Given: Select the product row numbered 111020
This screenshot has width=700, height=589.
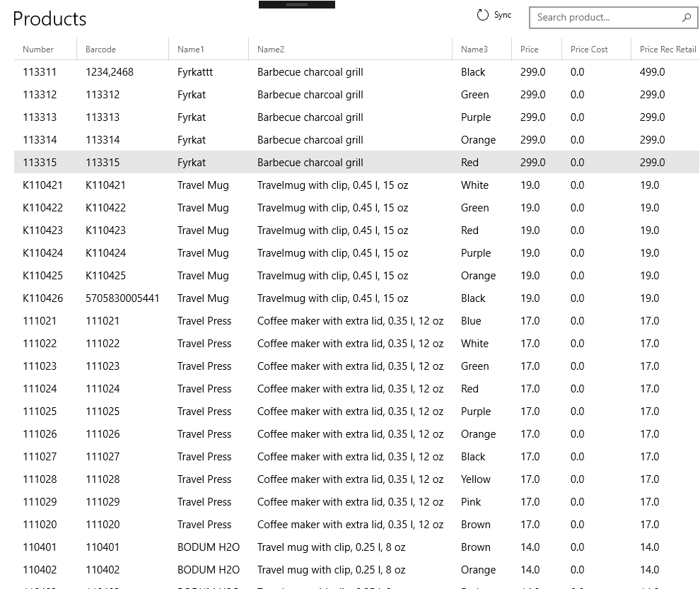Looking at the screenshot, I should pyautogui.click(x=40, y=525).
